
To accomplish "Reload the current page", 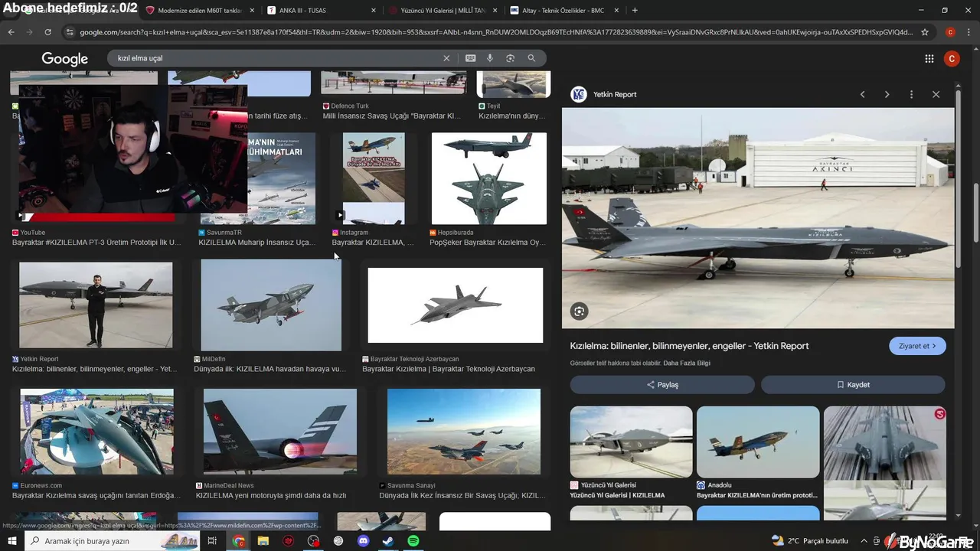I will pyautogui.click(x=47, y=32).
